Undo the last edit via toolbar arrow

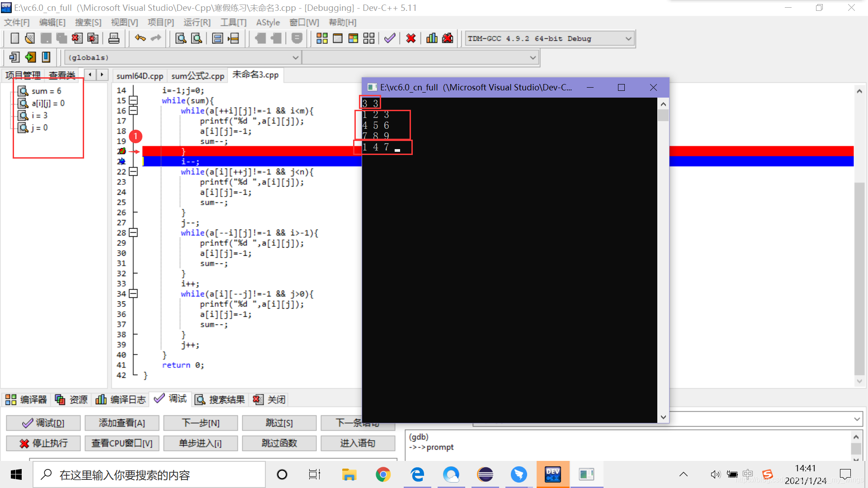[140, 38]
